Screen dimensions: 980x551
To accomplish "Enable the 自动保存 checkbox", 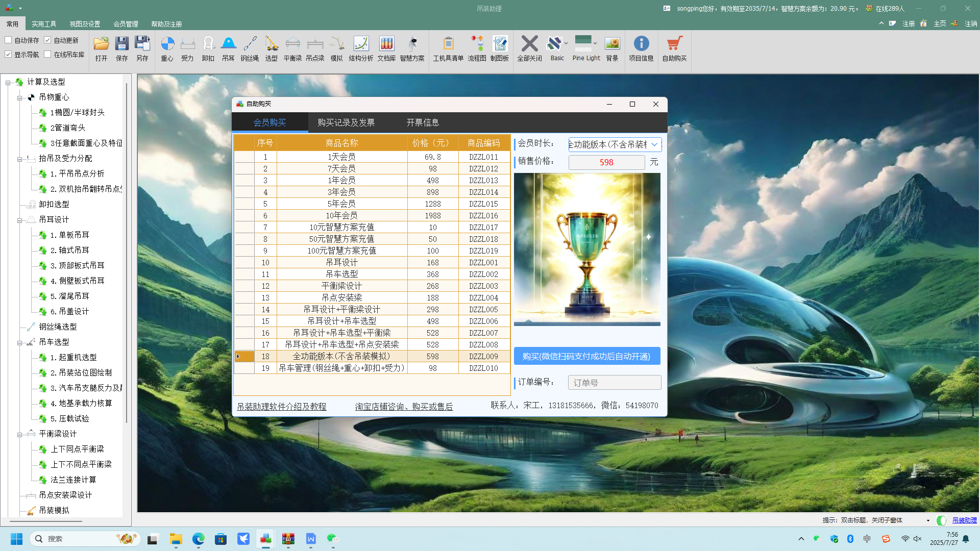I will point(8,40).
